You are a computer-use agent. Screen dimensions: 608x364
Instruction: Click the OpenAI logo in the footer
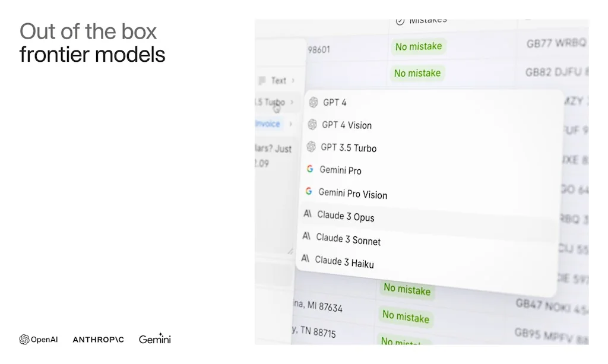click(38, 340)
